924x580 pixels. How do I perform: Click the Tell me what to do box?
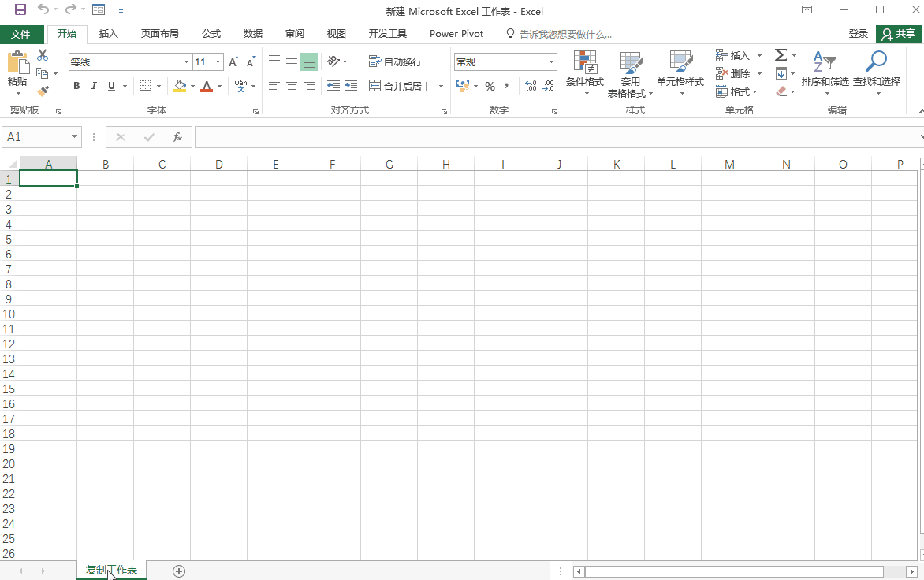click(559, 34)
